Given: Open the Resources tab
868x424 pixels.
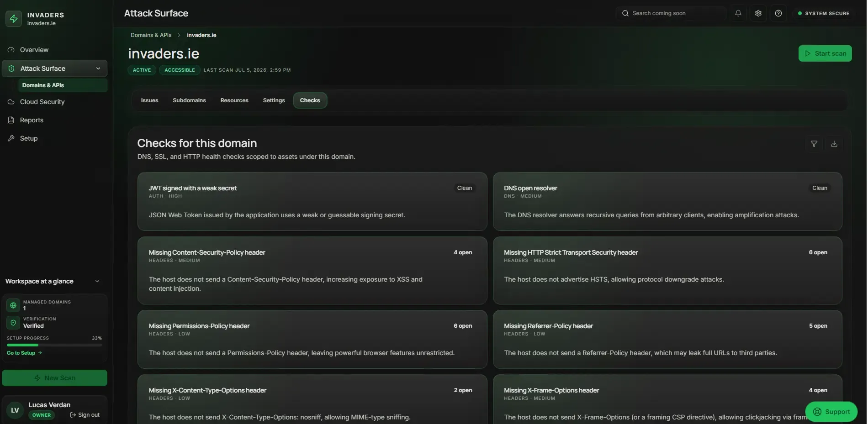Looking at the screenshot, I should coord(235,100).
